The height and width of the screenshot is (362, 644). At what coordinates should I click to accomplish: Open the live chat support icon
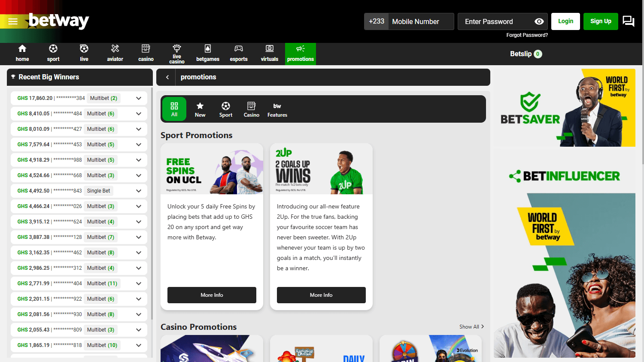click(x=628, y=21)
